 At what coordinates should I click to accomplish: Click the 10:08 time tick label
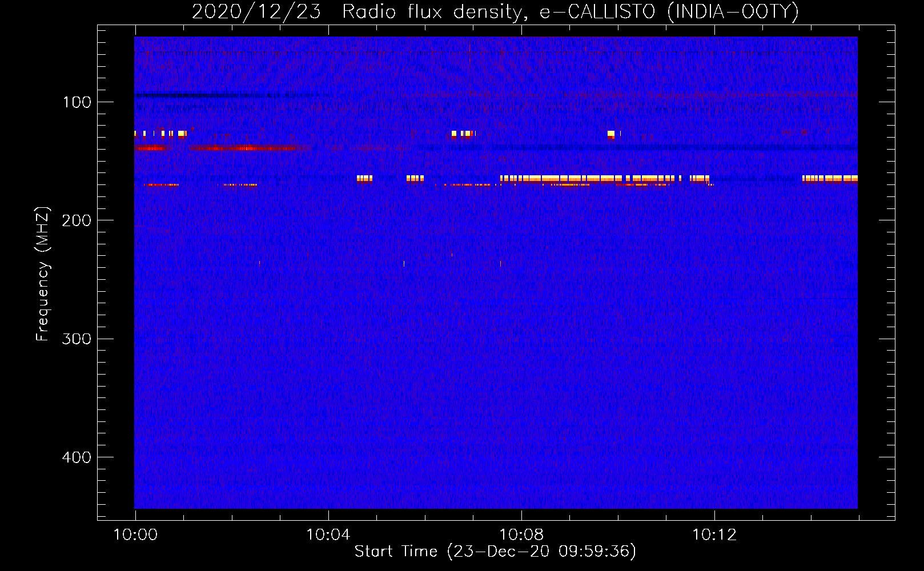[521, 535]
